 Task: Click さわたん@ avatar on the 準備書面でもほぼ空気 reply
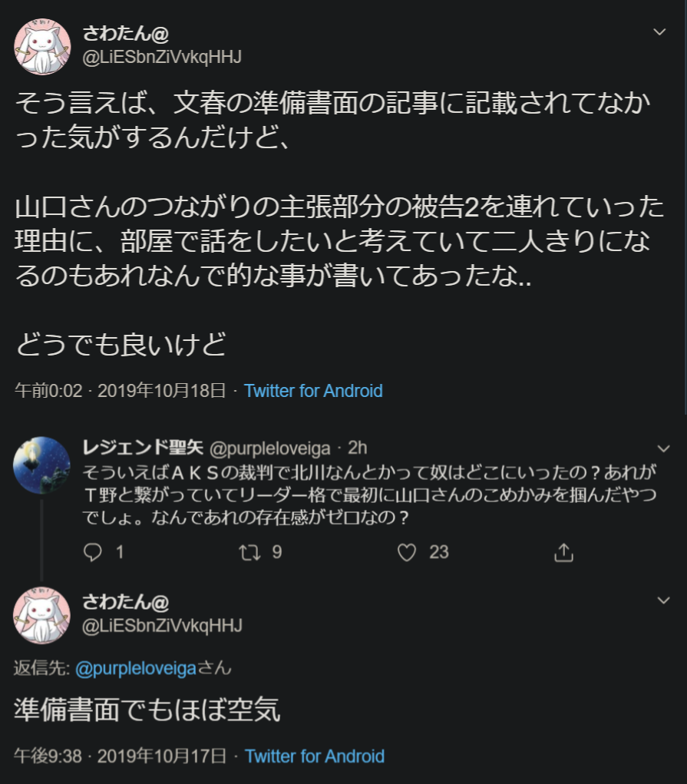point(42,614)
